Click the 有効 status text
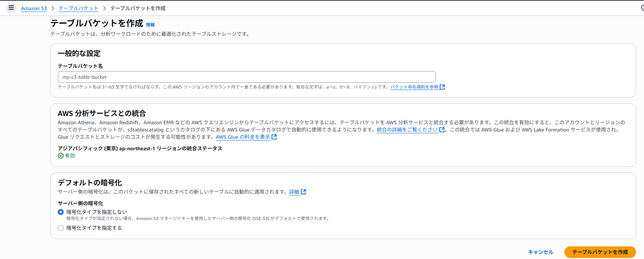The height and width of the screenshot is (259, 644). [x=70, y=156]
